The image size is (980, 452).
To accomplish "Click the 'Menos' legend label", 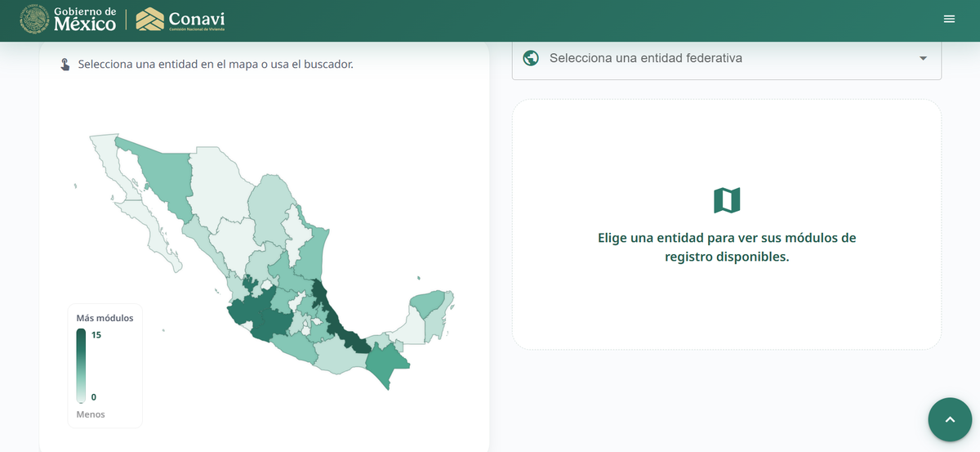I will [91, 414].
